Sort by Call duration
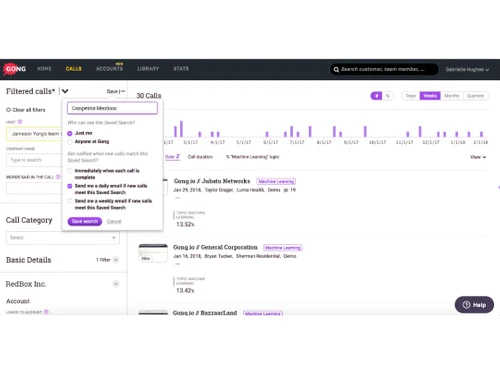The image size is (500, 375). [200, 157]
